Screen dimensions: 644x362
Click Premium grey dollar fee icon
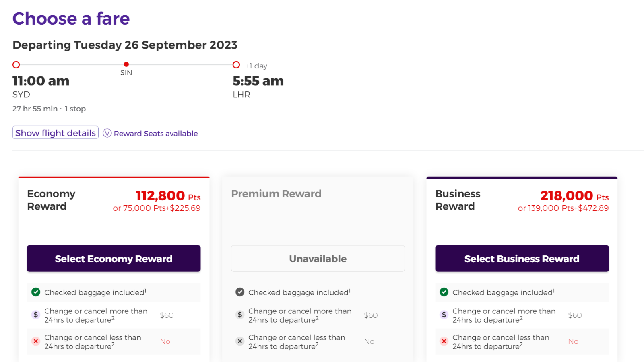pos(240,315)
